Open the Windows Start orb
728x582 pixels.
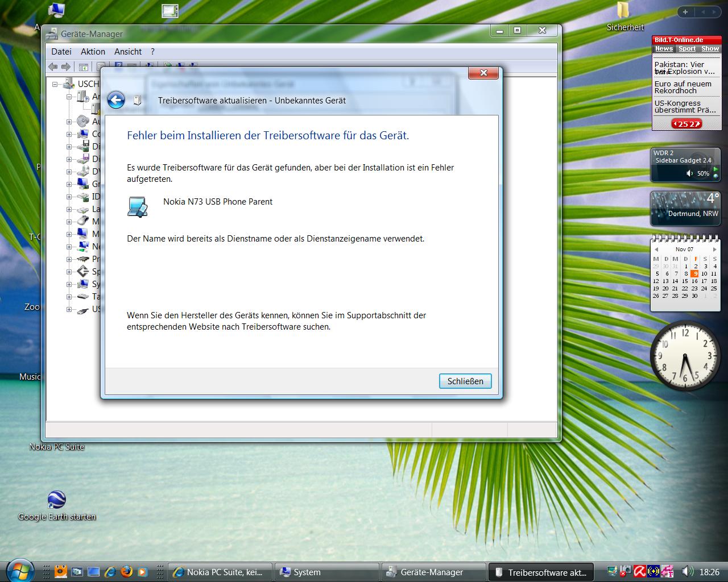coord(19,571)
